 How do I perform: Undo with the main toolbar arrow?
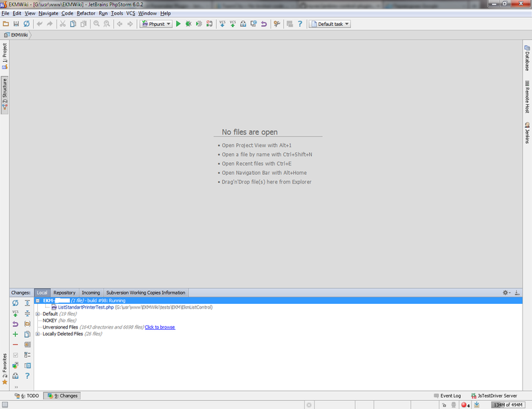tap(40, 24)
